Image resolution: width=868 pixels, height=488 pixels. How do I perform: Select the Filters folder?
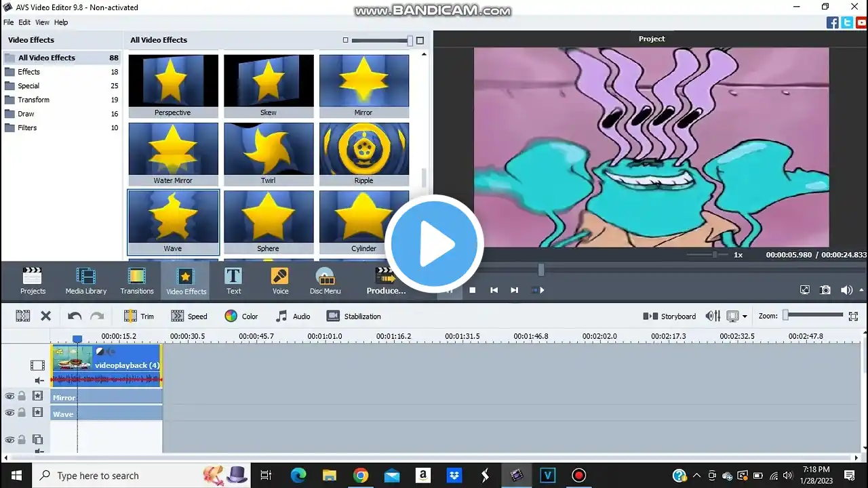(61, 127)
